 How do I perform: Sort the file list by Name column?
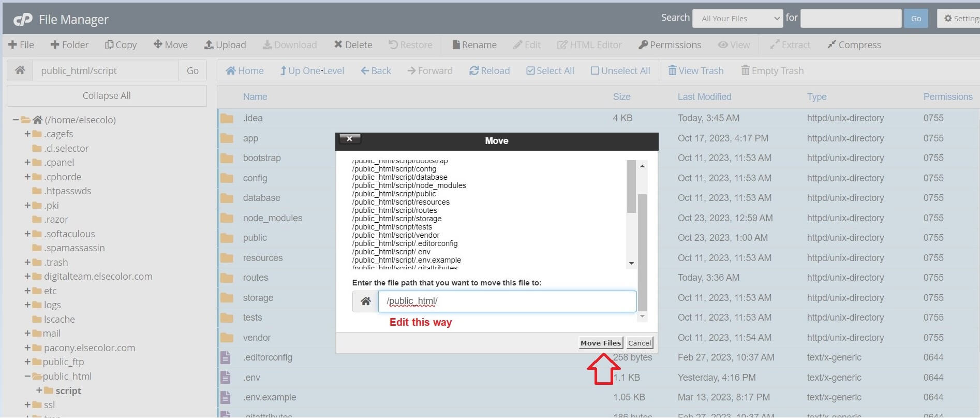255,97
